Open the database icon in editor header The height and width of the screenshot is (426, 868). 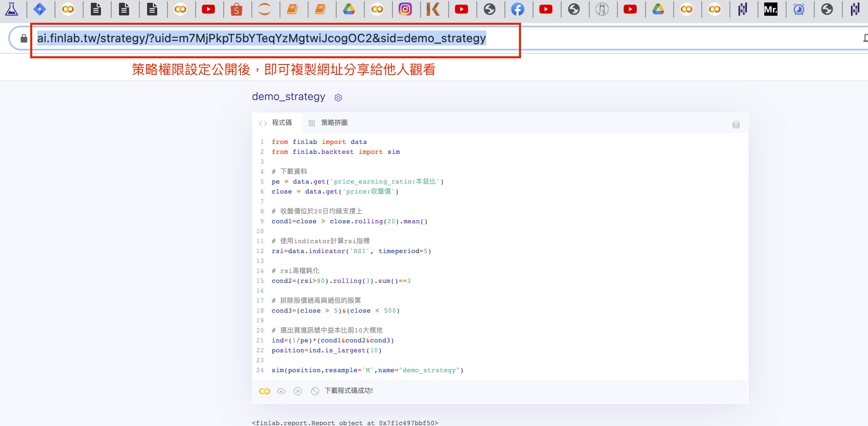tap(736, 124)
